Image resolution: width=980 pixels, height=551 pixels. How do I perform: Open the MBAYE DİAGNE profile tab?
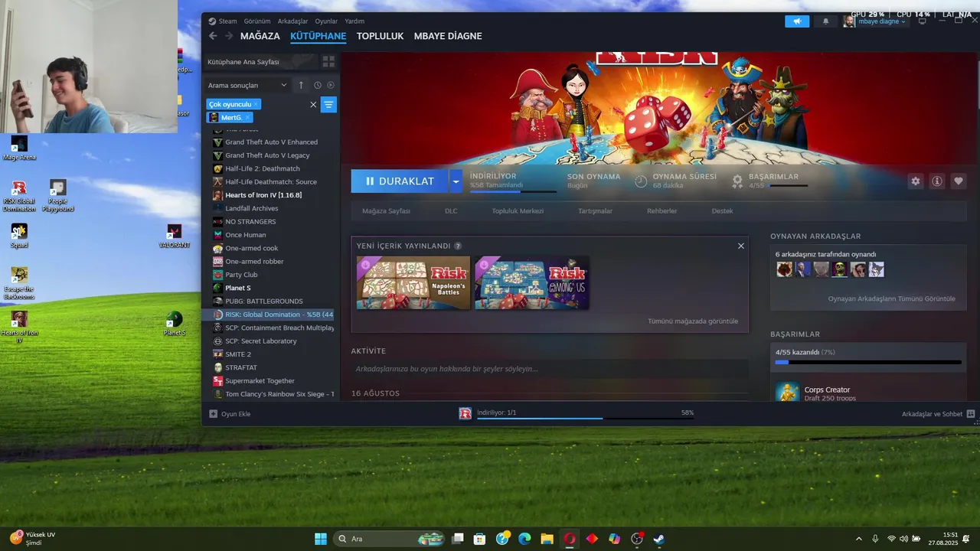coord(448,36)
